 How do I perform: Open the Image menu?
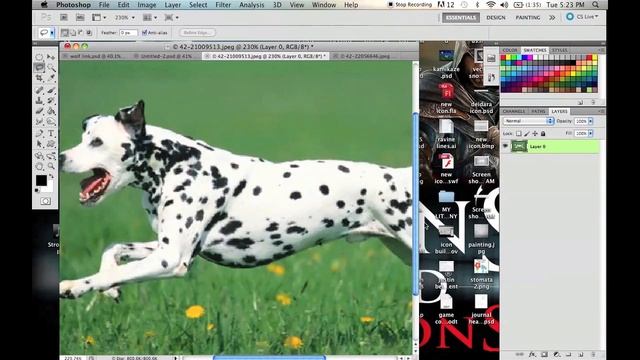pyautogui.click(x=147, y=5)
